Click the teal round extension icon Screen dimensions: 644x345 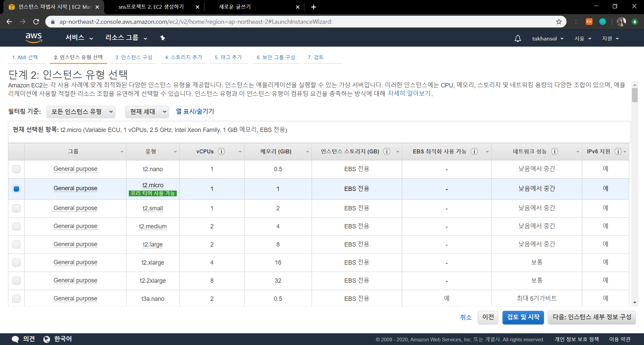602,22
